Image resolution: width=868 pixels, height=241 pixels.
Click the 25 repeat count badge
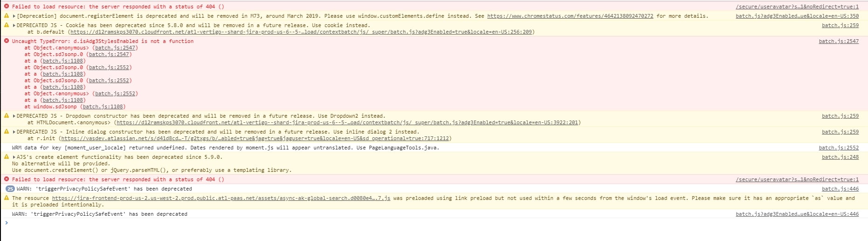click(x=10, y=189)
